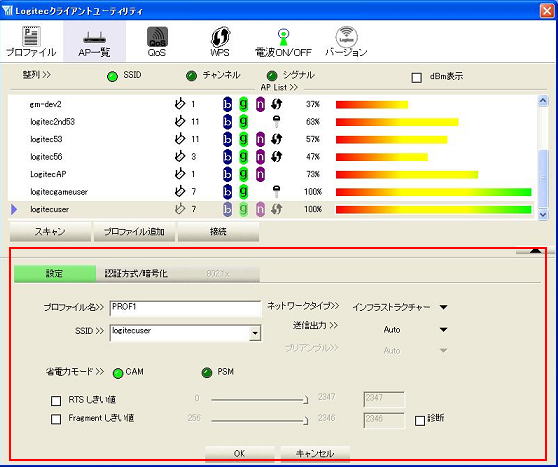This screenshot has width=558, height=467.
Task: Open the プロファイル profile section
Action: click(31, 41)
